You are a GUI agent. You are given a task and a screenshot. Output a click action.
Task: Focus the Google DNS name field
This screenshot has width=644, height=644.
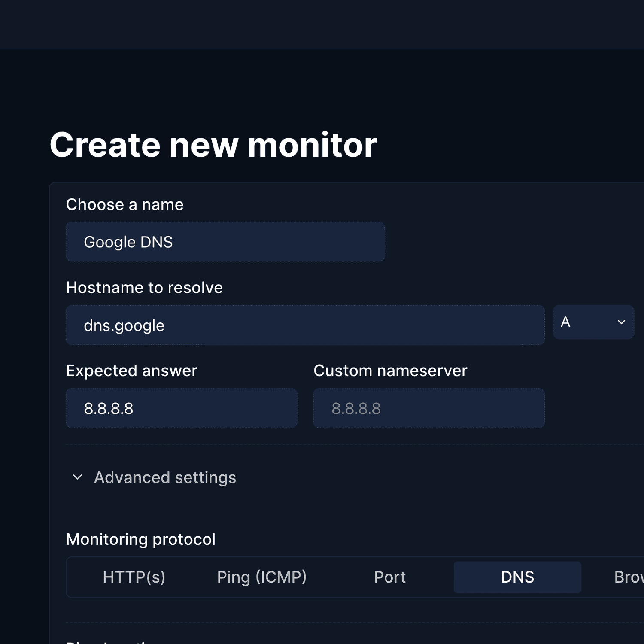(x=225, y=242)
